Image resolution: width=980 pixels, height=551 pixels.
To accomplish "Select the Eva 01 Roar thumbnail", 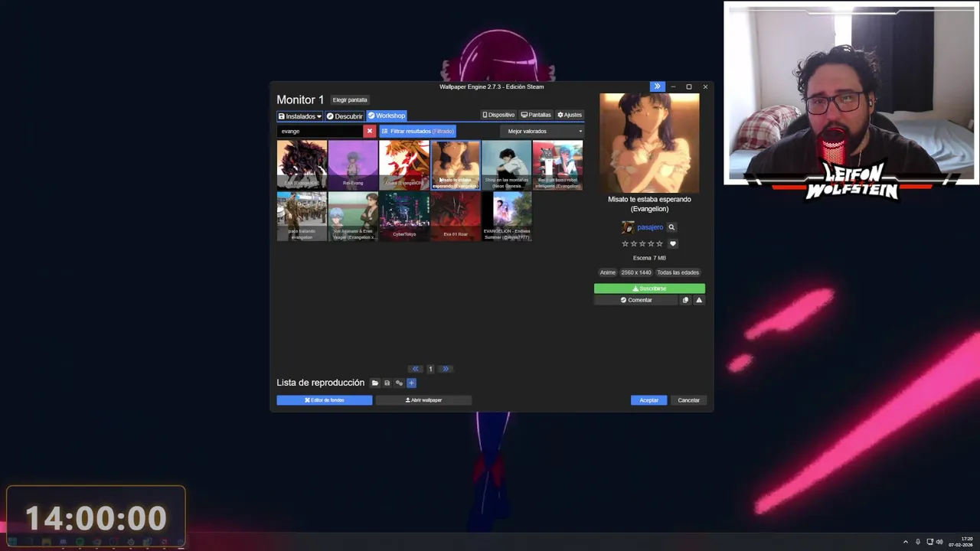I will 456,216.
